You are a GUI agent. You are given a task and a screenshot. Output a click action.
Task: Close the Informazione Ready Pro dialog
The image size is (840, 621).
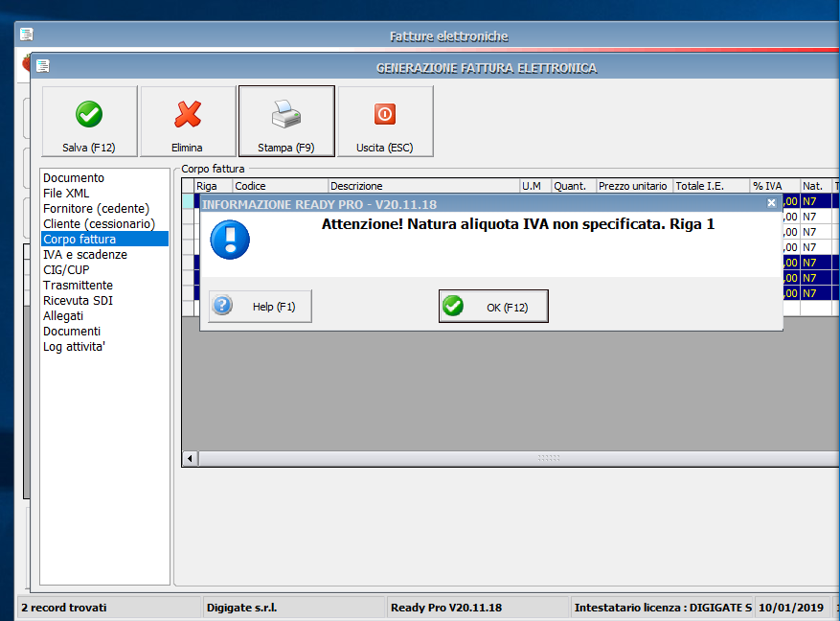771,203
